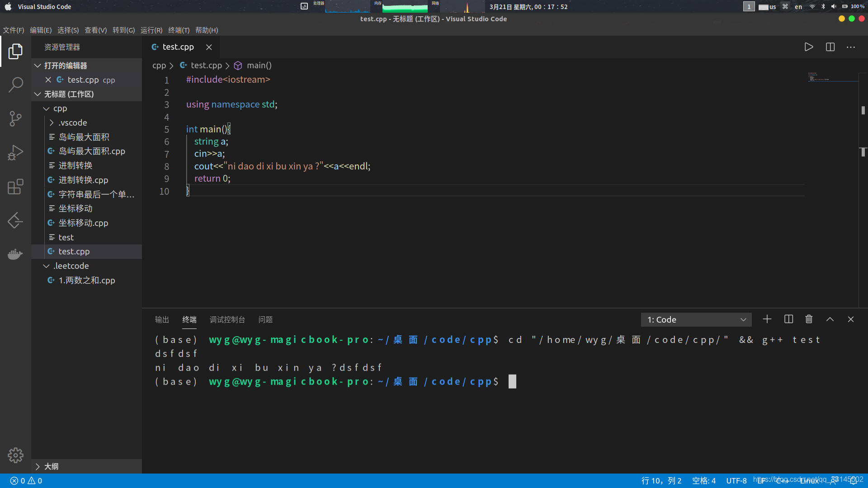
Task: Split the editor to the right
Action: (830, 47)
